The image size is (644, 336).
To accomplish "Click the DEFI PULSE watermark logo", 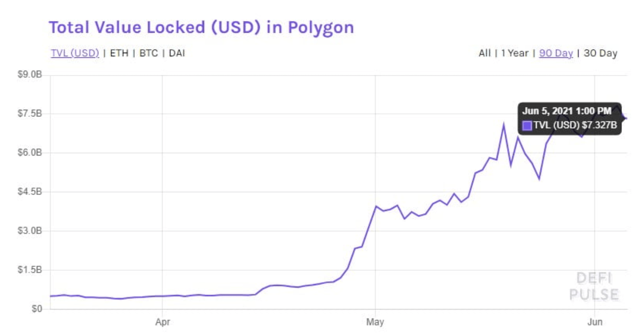I will tap(594, 286).
